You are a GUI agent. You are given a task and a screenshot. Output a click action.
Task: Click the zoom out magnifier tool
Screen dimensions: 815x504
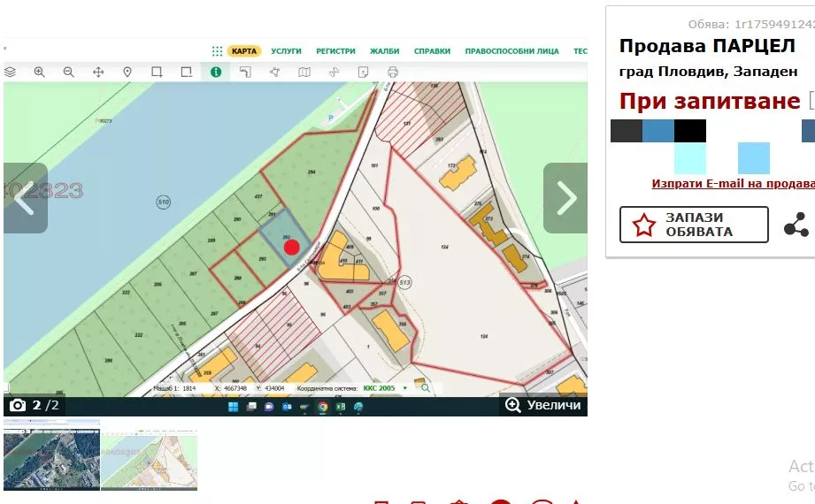point(69,73)
